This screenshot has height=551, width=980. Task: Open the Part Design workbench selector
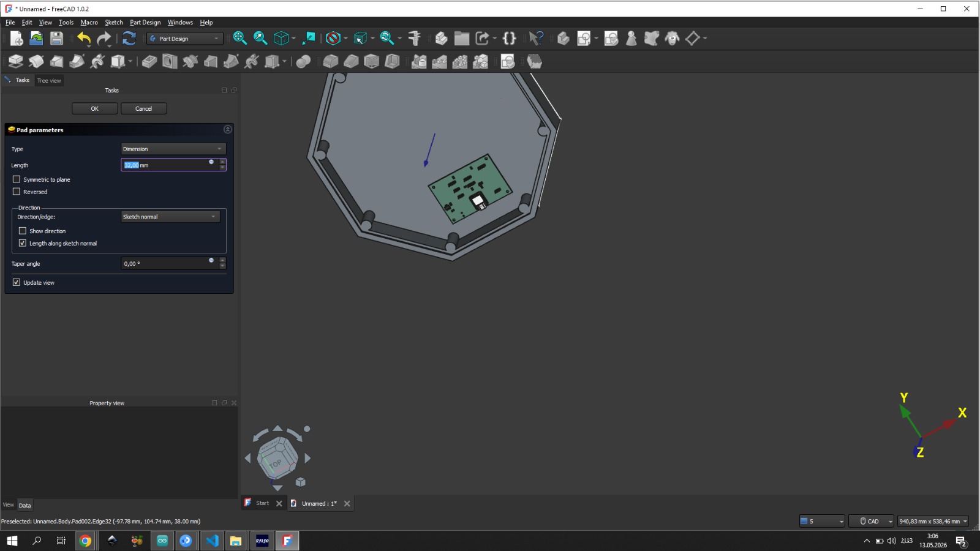pos(184,39)
